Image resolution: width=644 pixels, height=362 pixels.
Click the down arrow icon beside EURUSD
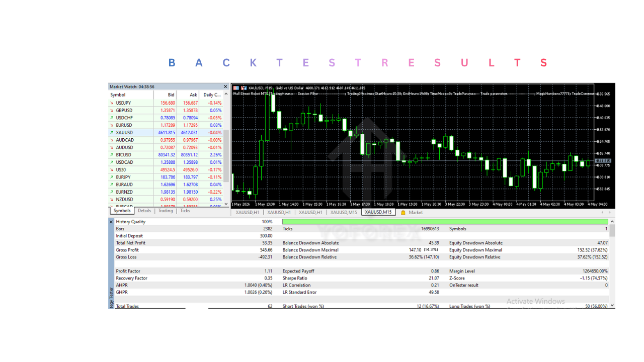pyautogui.click(x=112, y=125)
